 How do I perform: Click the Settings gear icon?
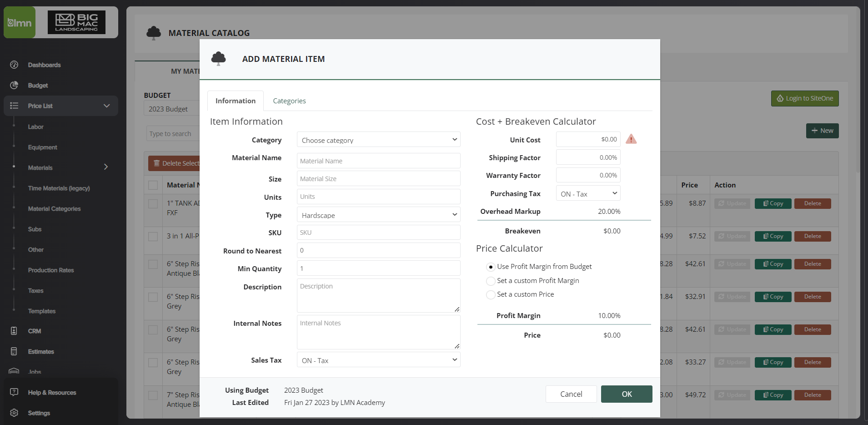[x=14, y=413]
